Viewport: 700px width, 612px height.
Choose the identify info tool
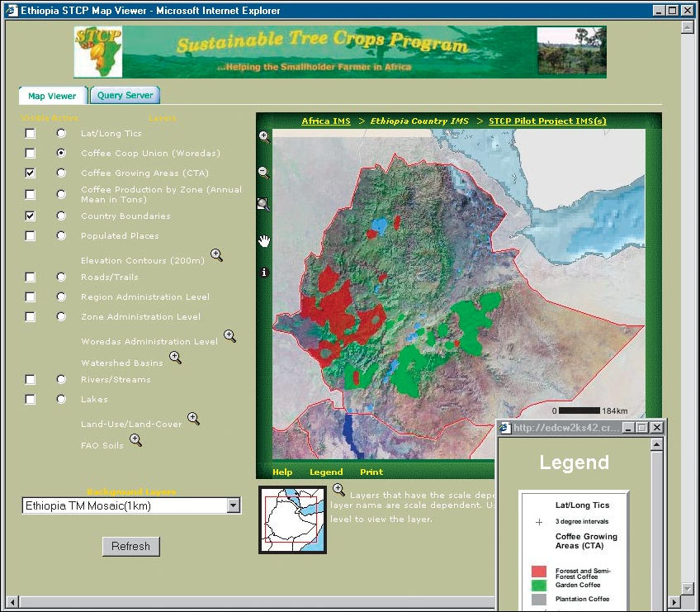(264, 272)
